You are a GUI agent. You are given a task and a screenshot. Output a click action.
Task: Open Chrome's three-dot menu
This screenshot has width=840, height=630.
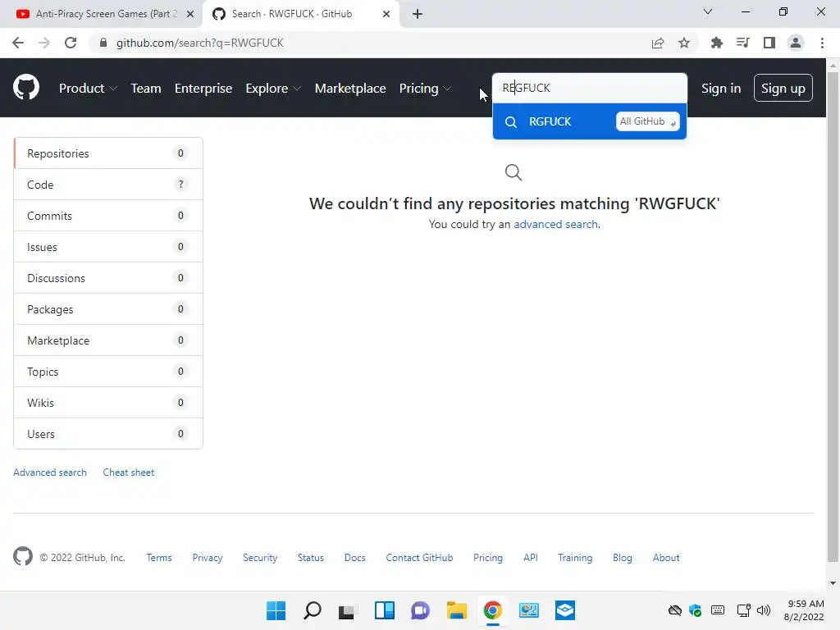822,43
